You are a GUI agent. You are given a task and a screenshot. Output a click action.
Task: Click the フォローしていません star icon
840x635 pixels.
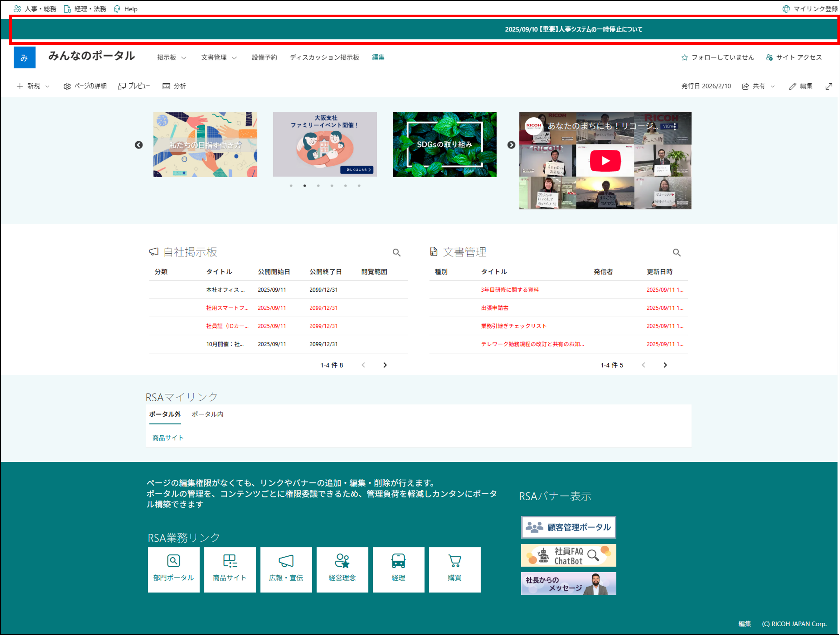[684, 57]
